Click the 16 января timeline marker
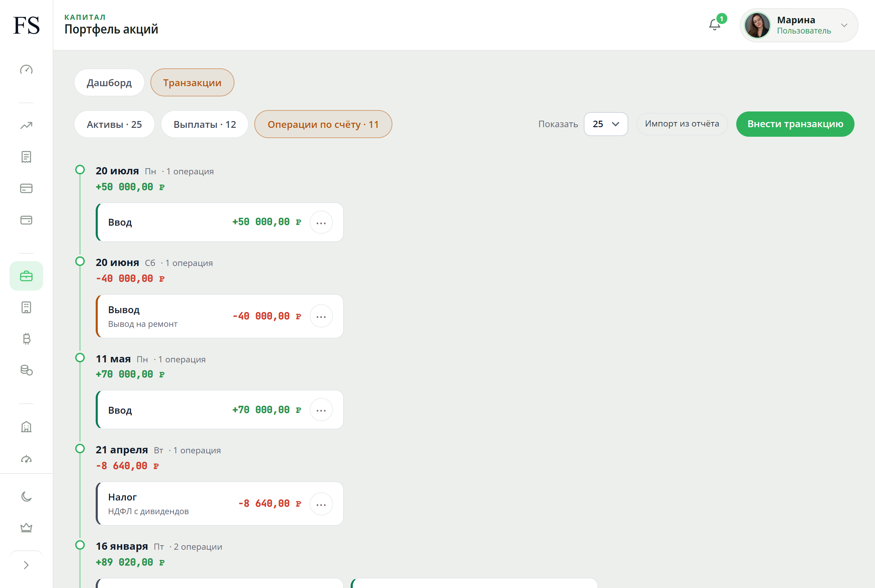This screenshot has width=875, height=588. 80,545
